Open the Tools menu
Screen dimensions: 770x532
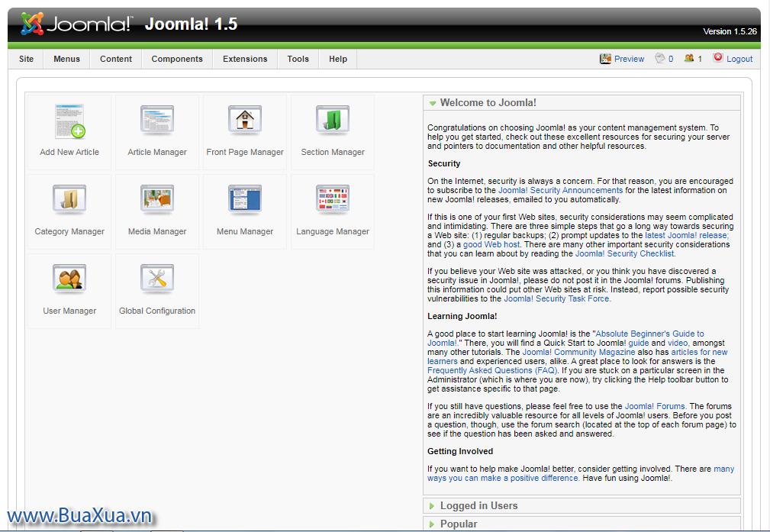pyautogui.click(x=298, y=59)
